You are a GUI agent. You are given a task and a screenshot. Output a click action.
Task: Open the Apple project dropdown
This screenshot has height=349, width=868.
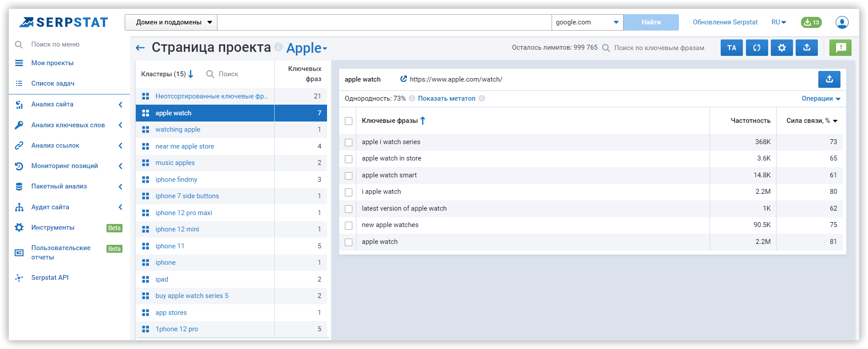coord(307,48)
